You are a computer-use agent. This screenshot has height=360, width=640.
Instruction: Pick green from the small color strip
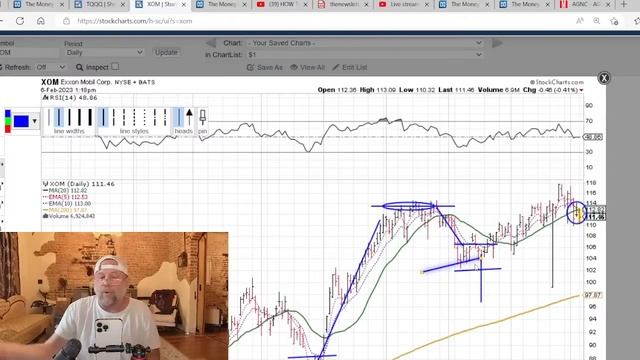point(8,121)
